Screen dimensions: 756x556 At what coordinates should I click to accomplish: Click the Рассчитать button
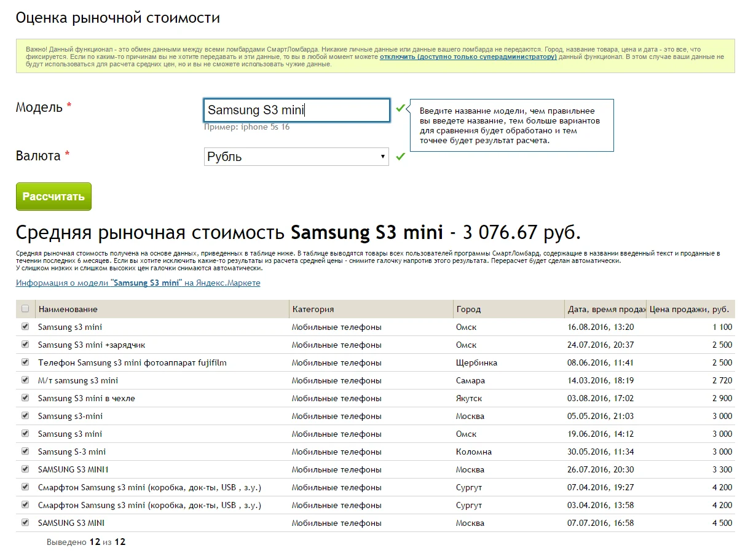point(53,197)
